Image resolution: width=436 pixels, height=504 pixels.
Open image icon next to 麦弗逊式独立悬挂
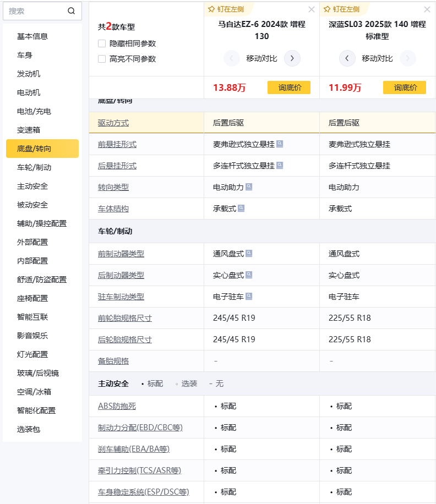280,144
